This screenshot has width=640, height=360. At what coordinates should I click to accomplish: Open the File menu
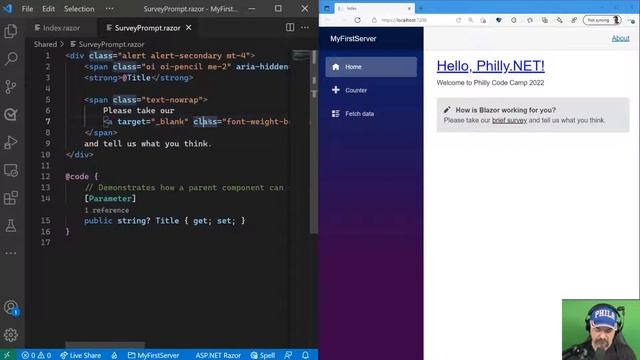(27, 9)
